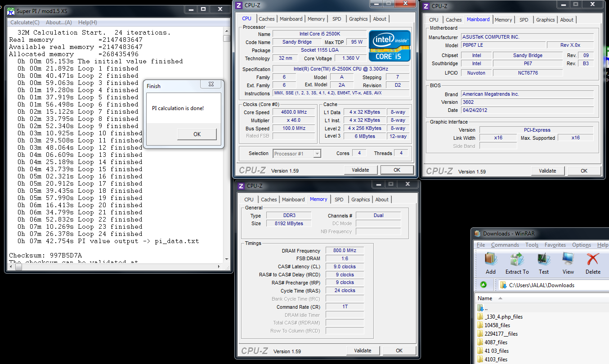Switch to Caches tab in CPU window
This screenshot has width=609, height=364.
click(x=266, y=19)
